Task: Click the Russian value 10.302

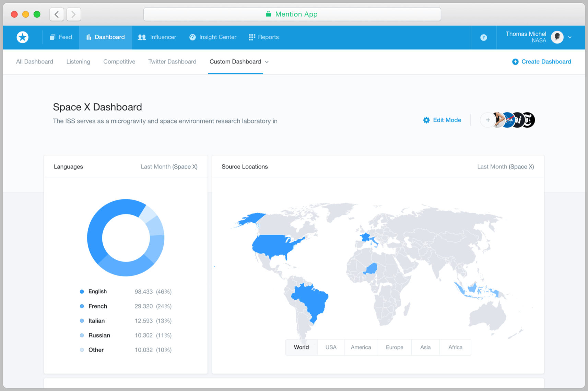Action: [143, 335]
